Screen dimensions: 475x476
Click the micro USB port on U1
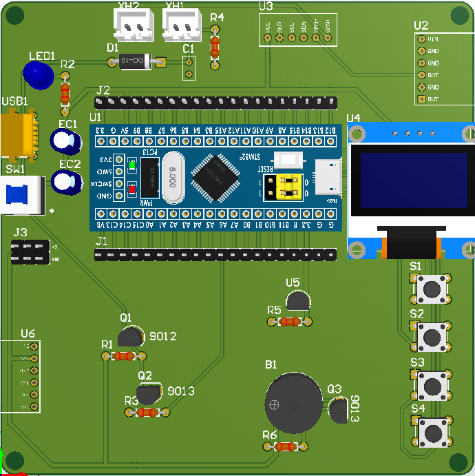coord(329,177)
